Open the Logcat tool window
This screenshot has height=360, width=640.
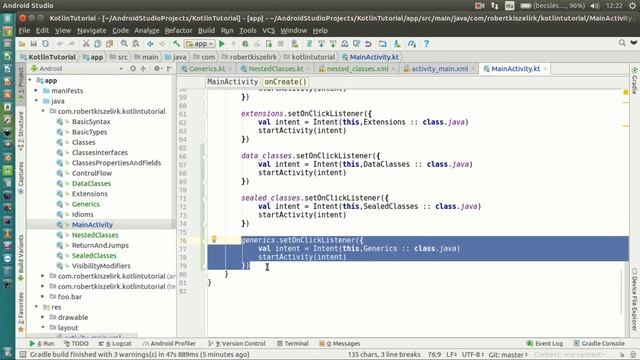point(115,344)
